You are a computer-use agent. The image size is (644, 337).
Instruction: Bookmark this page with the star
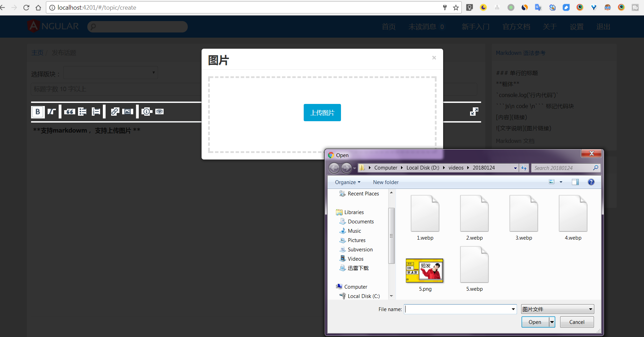(x=456, y=8)
